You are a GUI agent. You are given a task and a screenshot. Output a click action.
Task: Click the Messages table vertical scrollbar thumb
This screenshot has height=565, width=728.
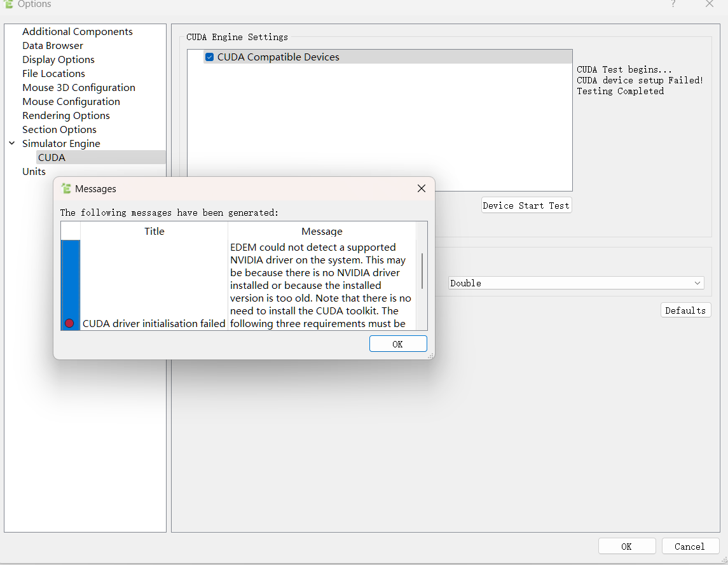(422, 270)
